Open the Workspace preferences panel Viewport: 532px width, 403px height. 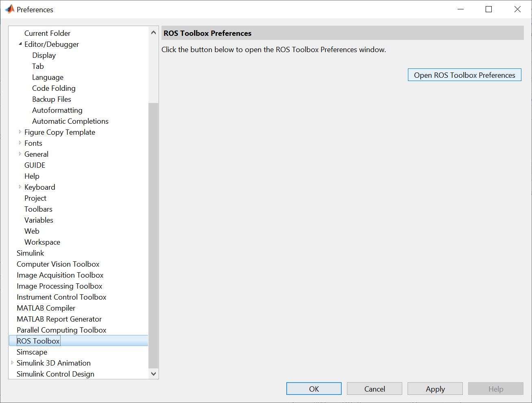[x=42, y=242]
